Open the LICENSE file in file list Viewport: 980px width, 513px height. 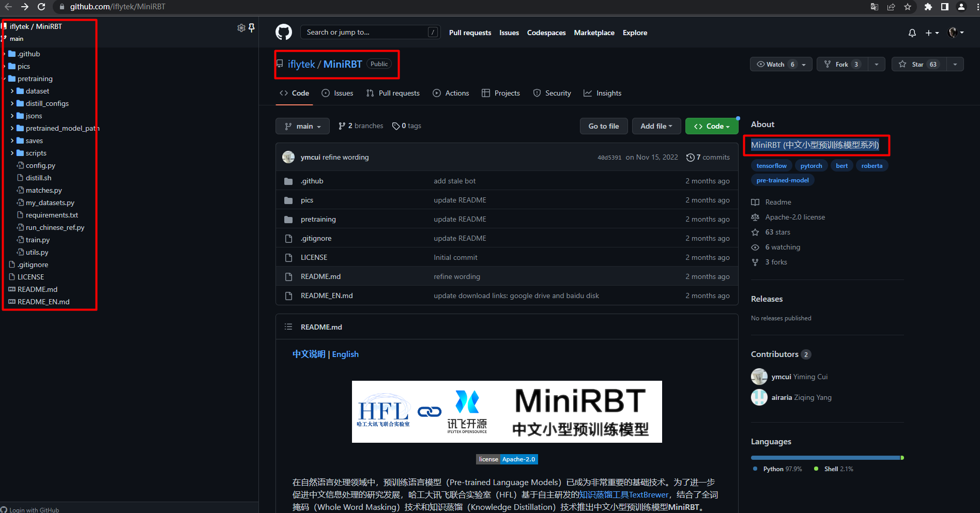point(314,257)
